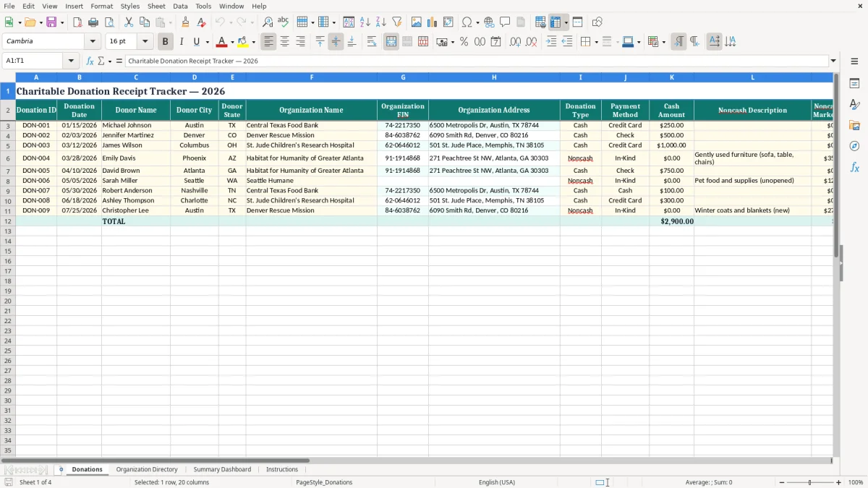
Task: Open background color dropdown arrow
Action: [x=253, y=42]
